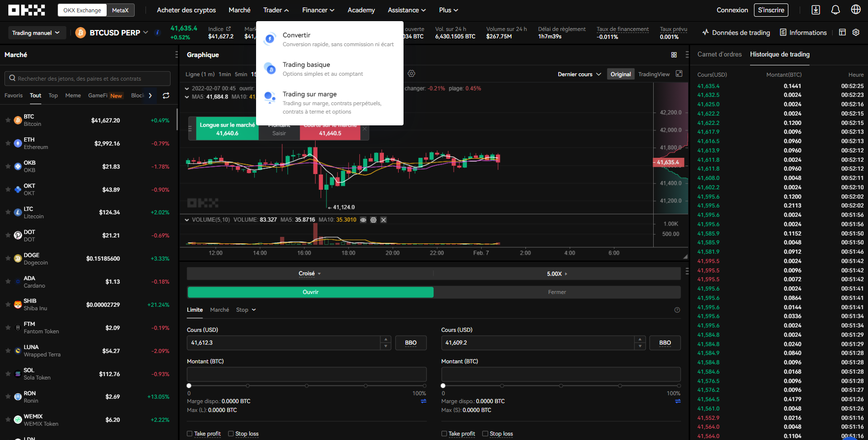Expand chart to fullscreen
This screenshot has width=868, height=440.
coord(679,74)
